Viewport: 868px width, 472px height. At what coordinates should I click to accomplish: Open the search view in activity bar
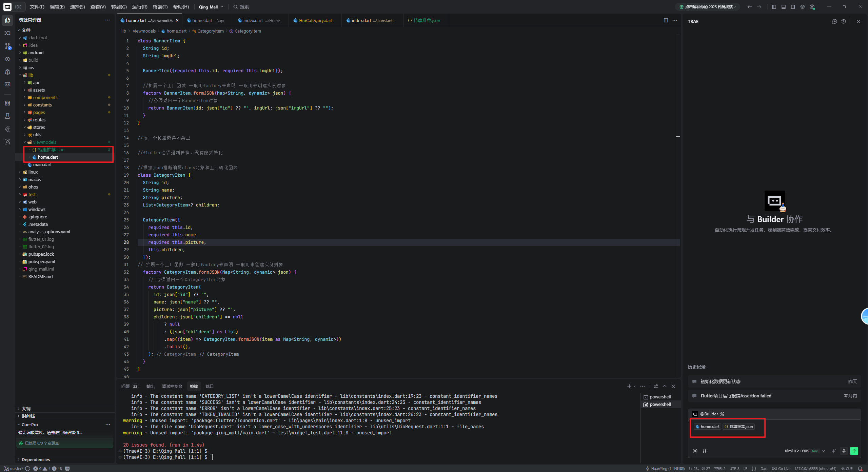7,33
